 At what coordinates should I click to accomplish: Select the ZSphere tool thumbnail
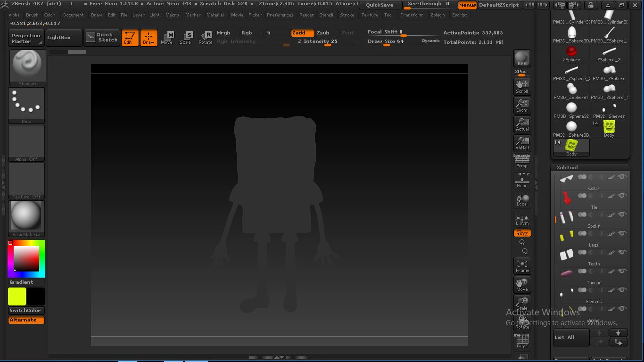click(571, 53)
